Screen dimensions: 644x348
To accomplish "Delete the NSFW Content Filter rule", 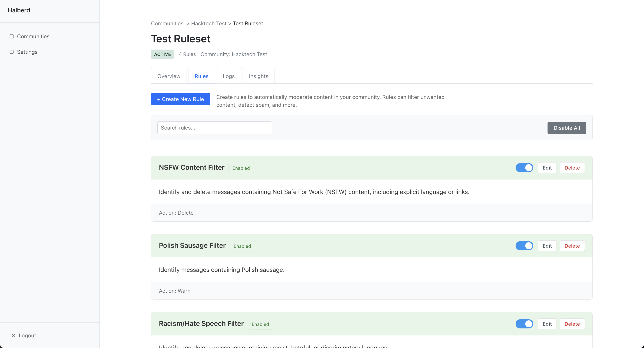I will 572,168.
